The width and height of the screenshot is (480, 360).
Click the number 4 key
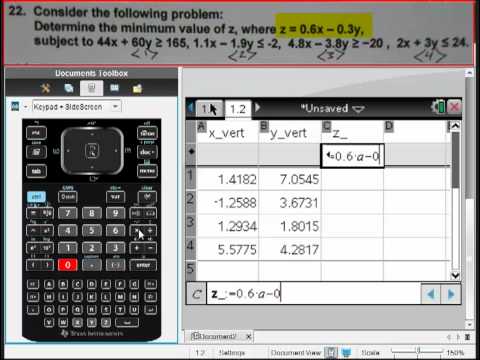[68, 231]
